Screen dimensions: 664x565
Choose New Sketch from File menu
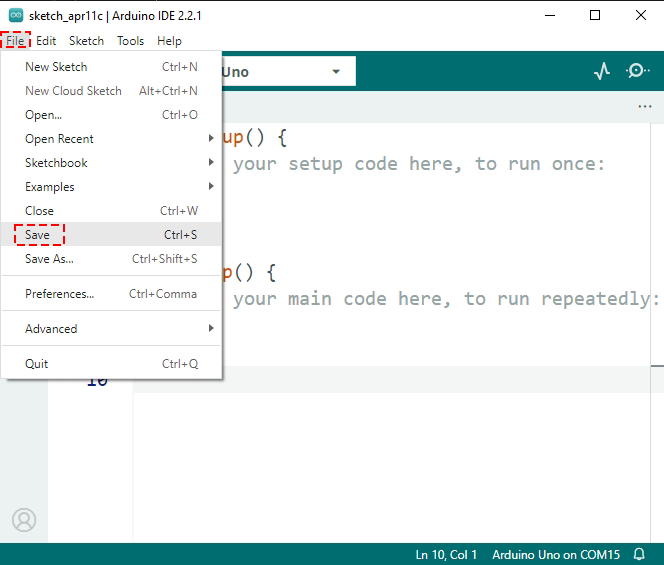click(111, 66)
